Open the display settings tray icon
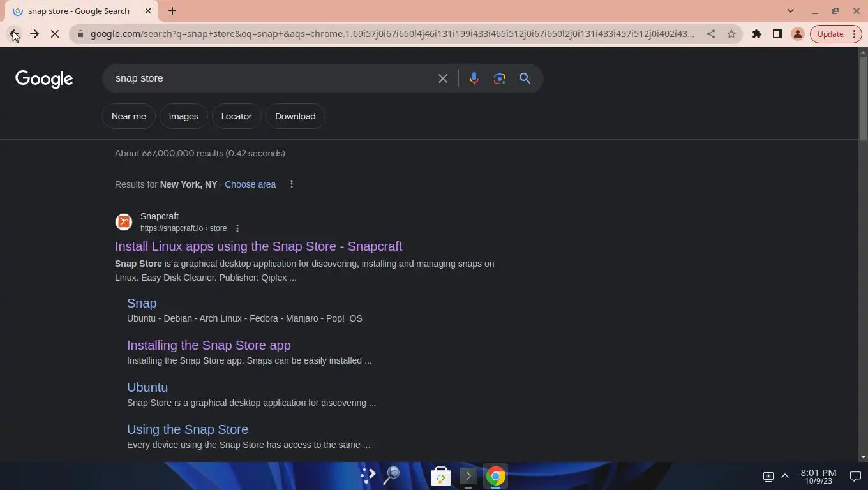Viewport: 868px width, 490px height. click(768, 477)
